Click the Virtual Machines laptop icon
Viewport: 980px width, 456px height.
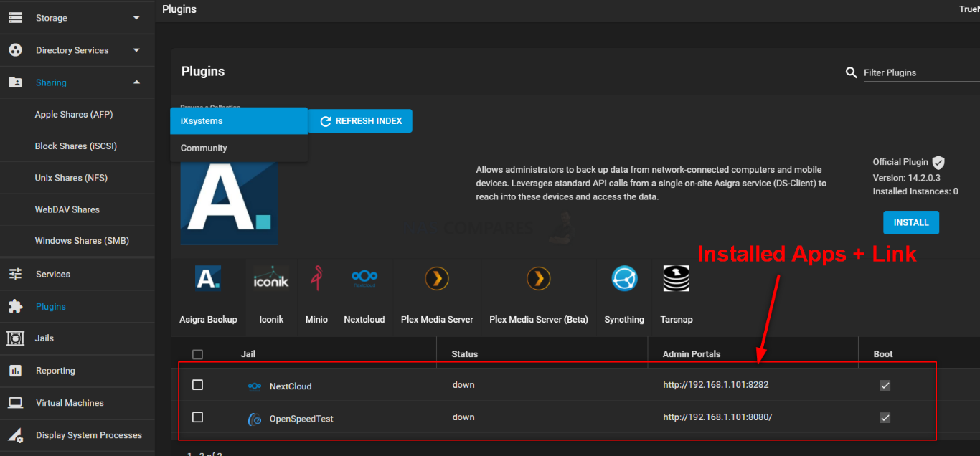(x=15, y=403)
